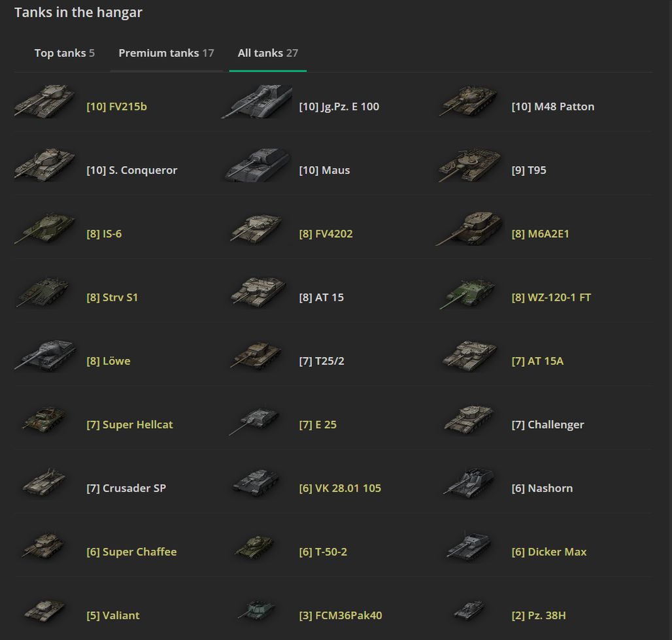Click the Dicker Max tank image
Screen dimensions: 672x640
[x=468, y=547]
